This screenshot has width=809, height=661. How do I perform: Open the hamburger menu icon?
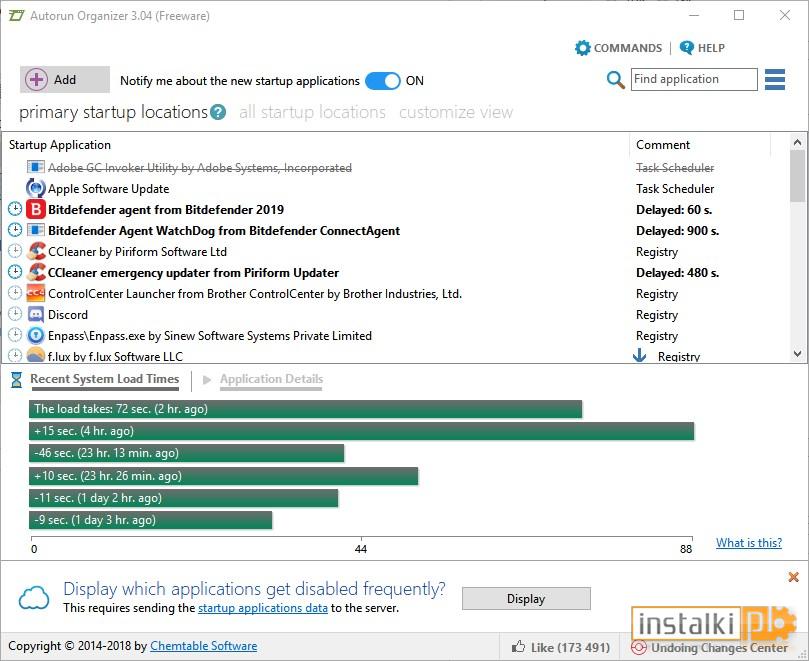774,79
